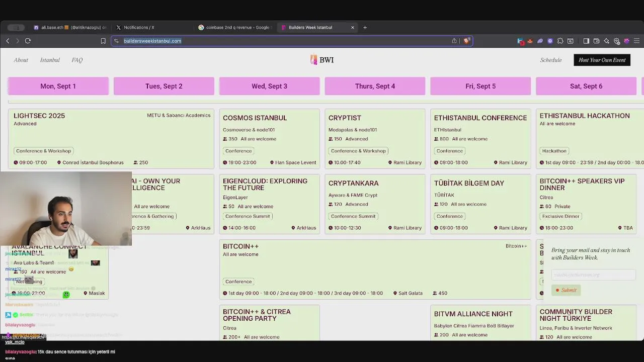Select the Sat, Sept 6 day header
This screenshot has height=362, width=644.
click(586, 86)
